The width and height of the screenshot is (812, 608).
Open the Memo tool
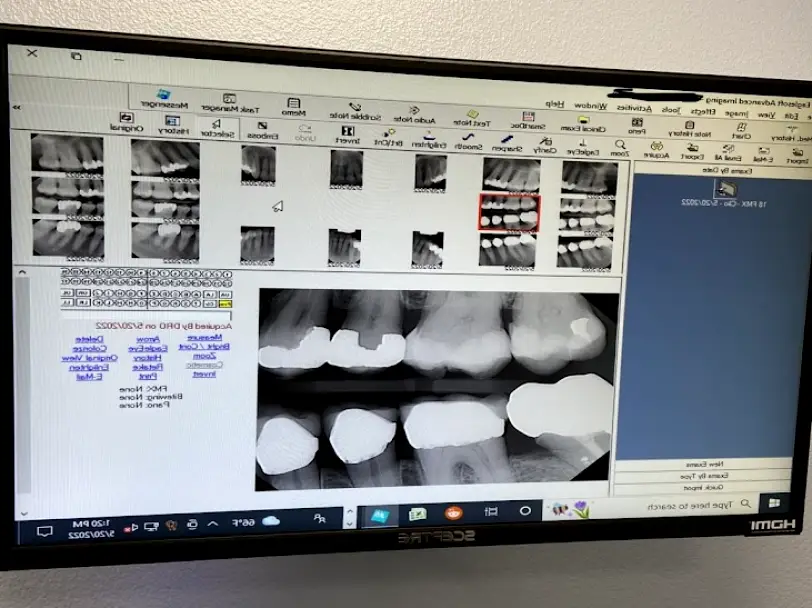[294, 107]
